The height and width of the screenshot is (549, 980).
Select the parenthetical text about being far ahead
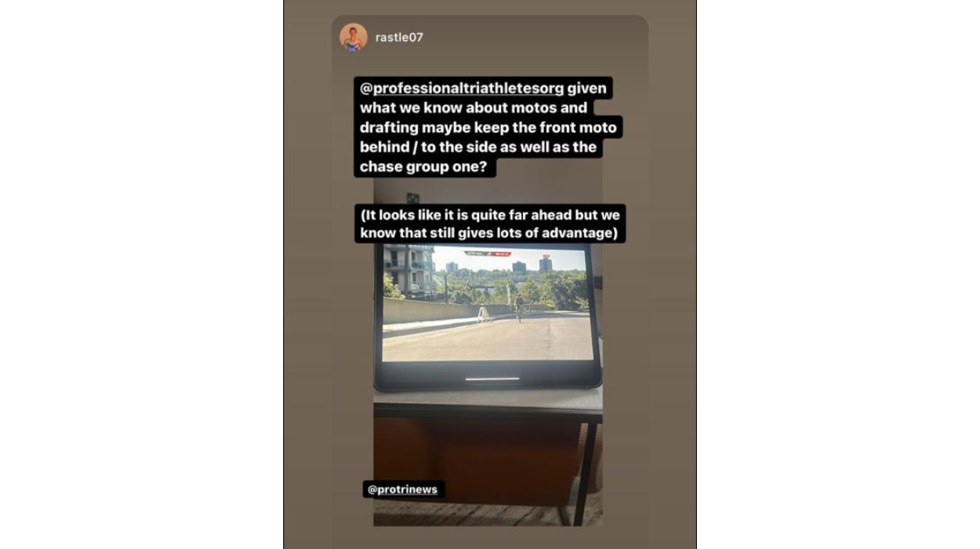490,224
